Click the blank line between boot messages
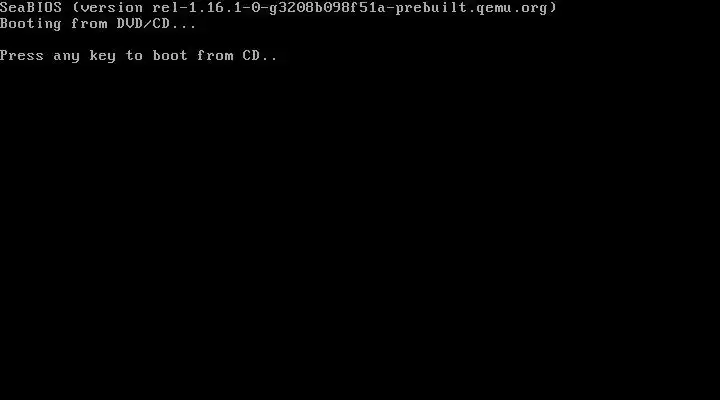Screen dimensions: 720x400 [360, 40]
